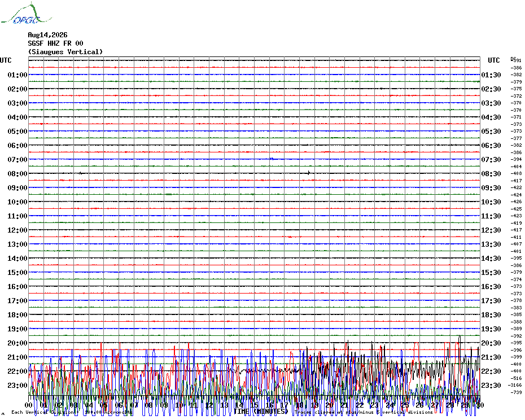Click the '11:30' right-side time label
Screen dimensions: 525x420
491,216
